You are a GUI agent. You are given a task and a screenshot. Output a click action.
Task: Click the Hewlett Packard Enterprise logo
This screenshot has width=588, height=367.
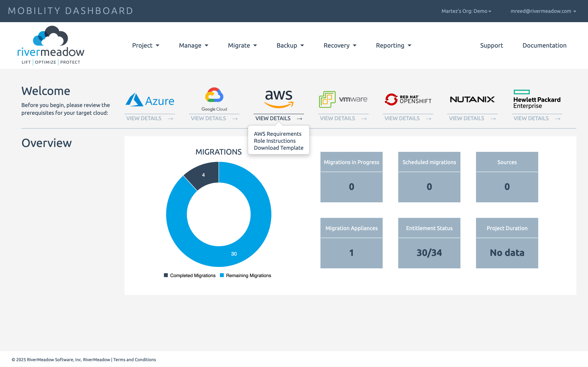[x=537, y=99]
